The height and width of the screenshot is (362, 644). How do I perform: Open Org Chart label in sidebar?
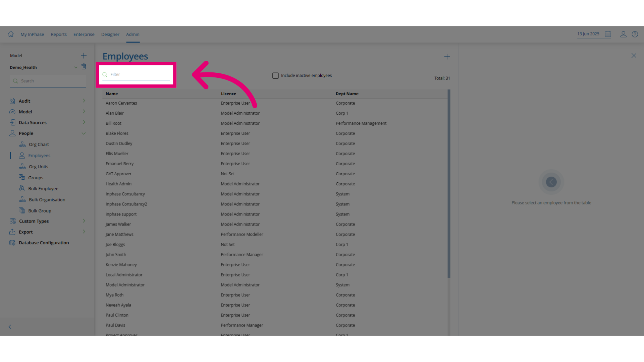point(39,144)
